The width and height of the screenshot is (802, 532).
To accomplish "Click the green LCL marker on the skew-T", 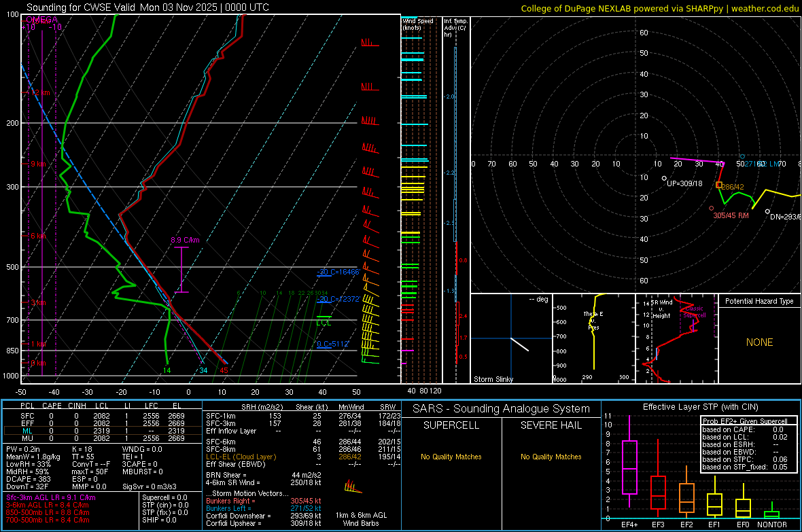I will (324, 321).
